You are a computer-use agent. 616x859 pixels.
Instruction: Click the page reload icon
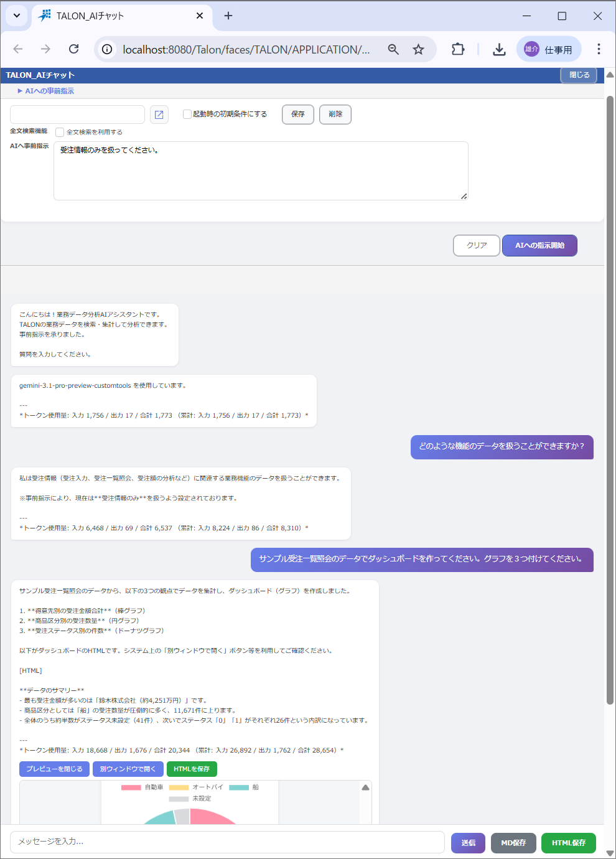tap(73, 49)
